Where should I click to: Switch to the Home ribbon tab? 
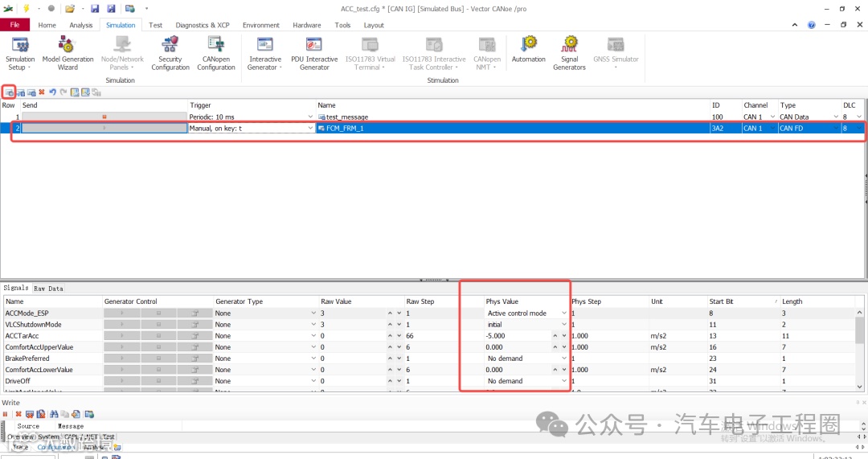(x=47, y=25)
